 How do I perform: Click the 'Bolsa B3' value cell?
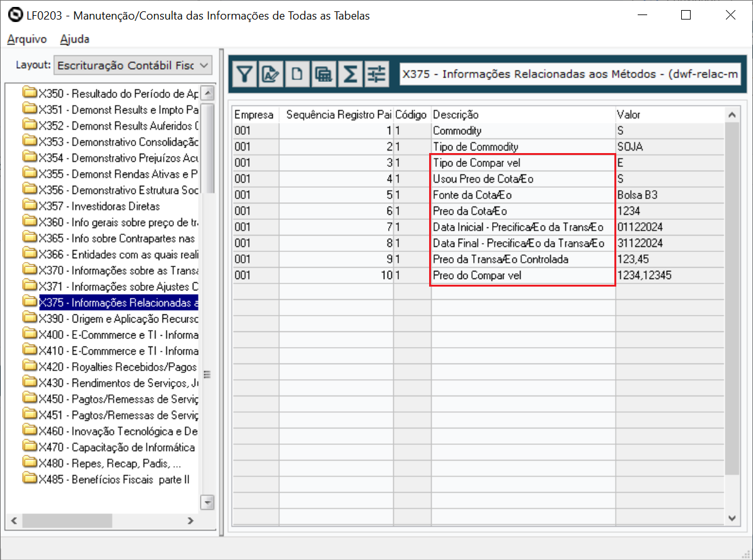click(670, 195)
